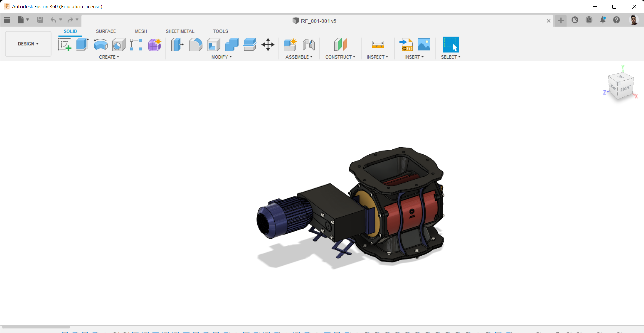The width and height of the screenshot is (644, 333).
Task: Open the Notifications bell
Action: point(603,20)
